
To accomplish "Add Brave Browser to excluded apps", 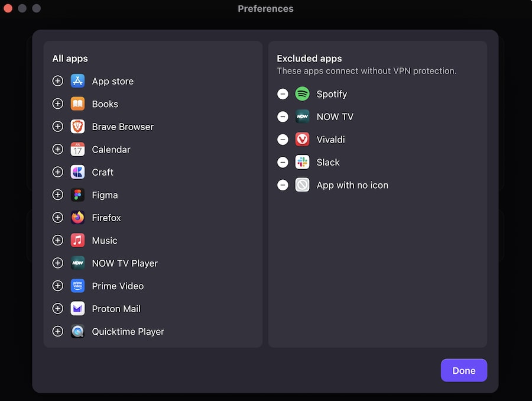I will pyautogui.click(x=58, y=127).
